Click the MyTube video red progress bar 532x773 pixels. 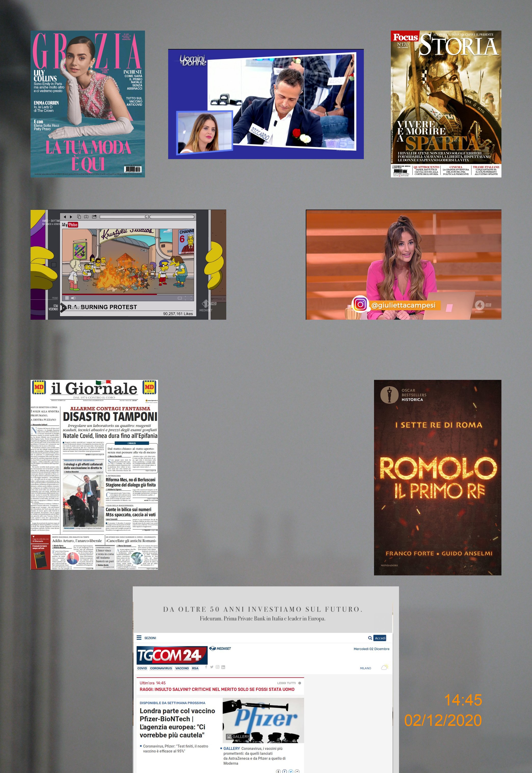[110, 294]
